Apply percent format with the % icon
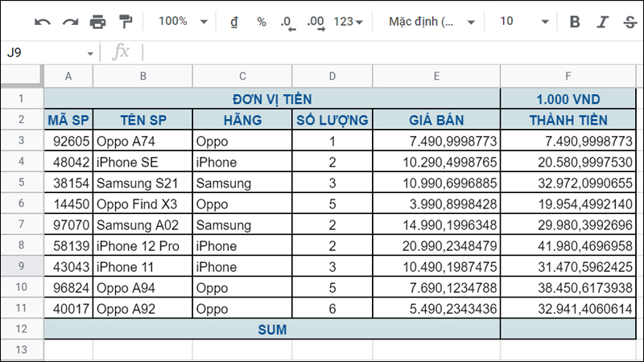This screenshot has height=362, width=644. (262, 22)
